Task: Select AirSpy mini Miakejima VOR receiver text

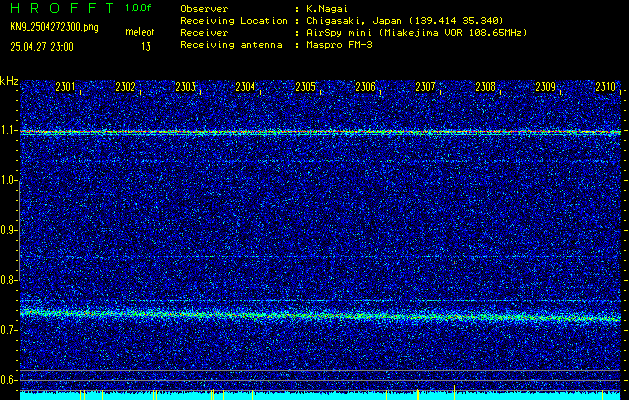Action: pyautogui.click(x=417, y=33)
